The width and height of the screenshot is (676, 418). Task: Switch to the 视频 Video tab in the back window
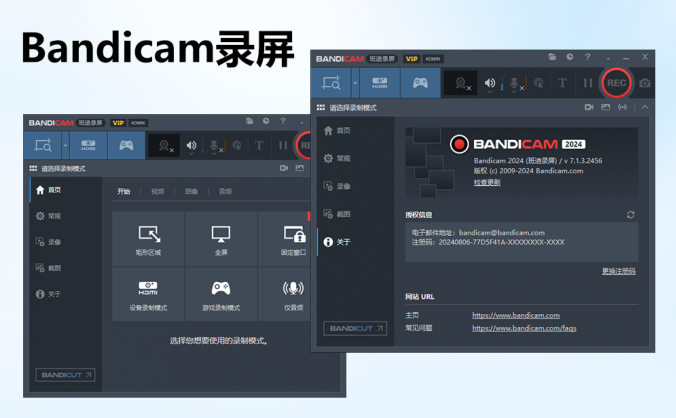point(157,191)
